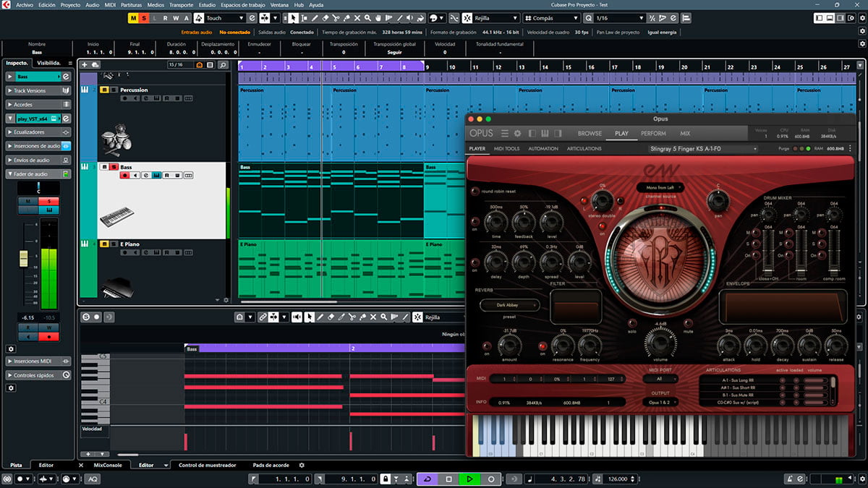
Task: Click the Percussion track drum kit thumbnail
Action: tap(116, 139)
